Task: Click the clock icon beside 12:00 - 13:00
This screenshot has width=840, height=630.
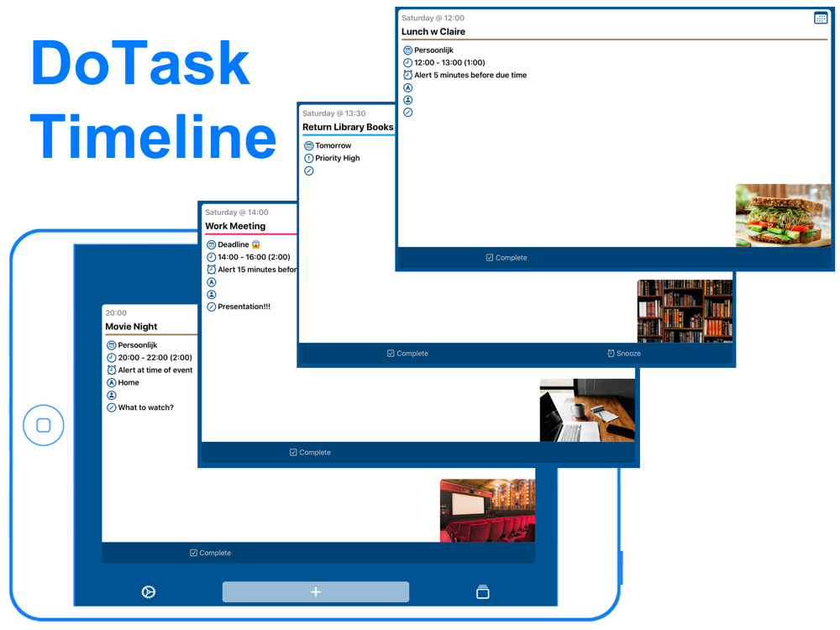Action: click(407, 63)
